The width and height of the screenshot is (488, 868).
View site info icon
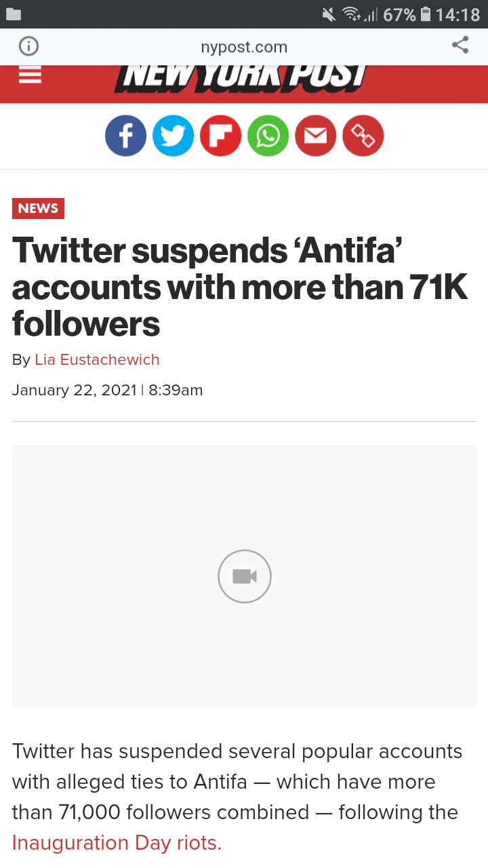tap(28, 46)
